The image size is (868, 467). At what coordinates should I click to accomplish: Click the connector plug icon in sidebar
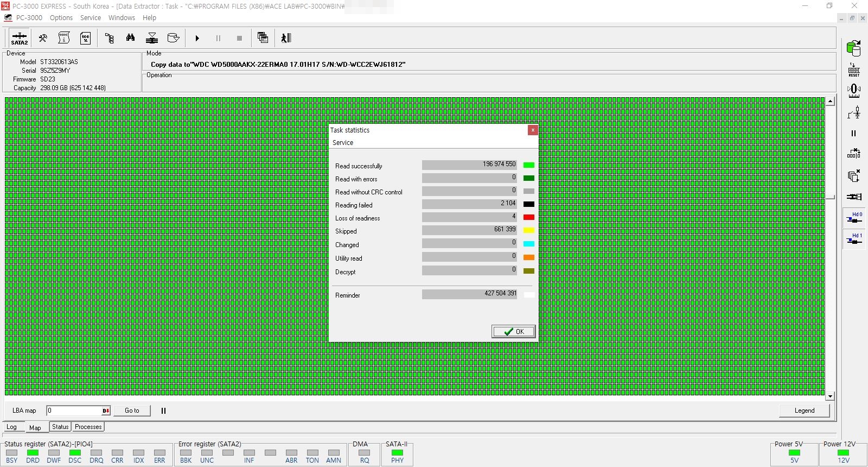[854, 197]
